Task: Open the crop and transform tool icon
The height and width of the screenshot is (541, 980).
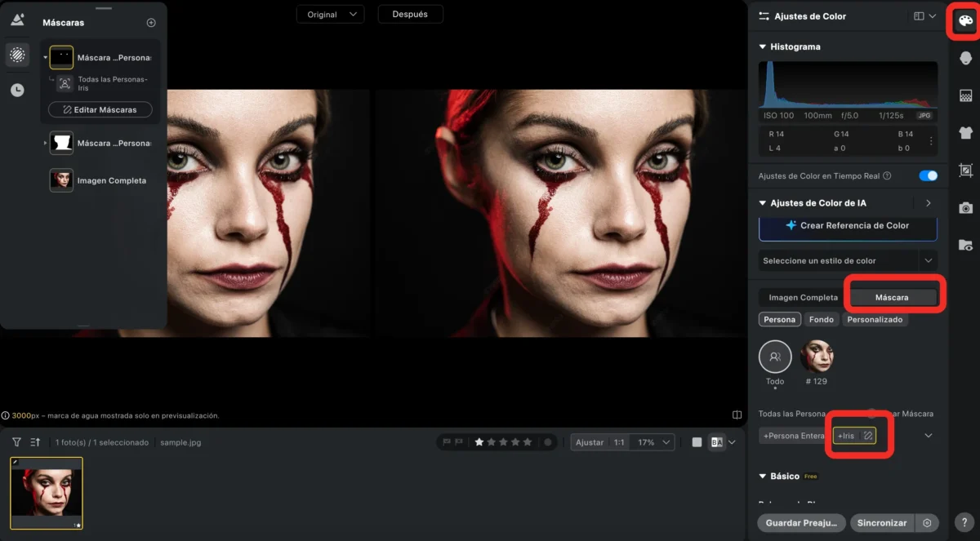Action: [x=965, y=171]
